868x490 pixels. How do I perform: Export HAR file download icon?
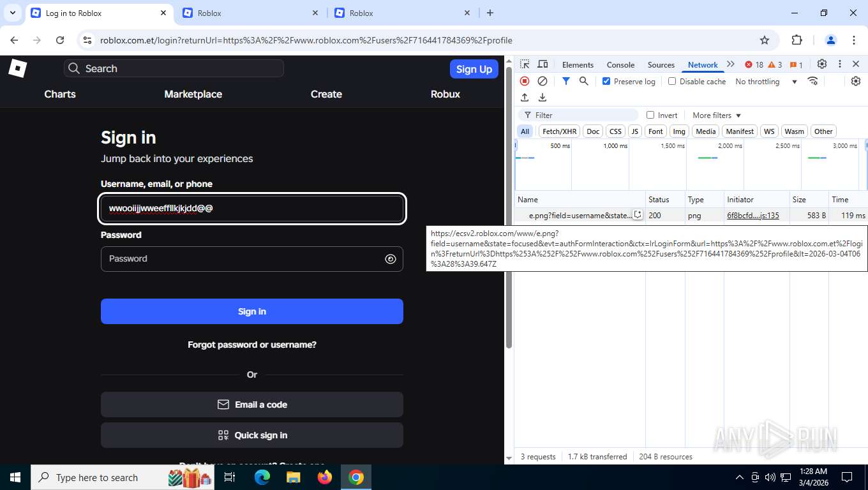click(x=542, y=98)
